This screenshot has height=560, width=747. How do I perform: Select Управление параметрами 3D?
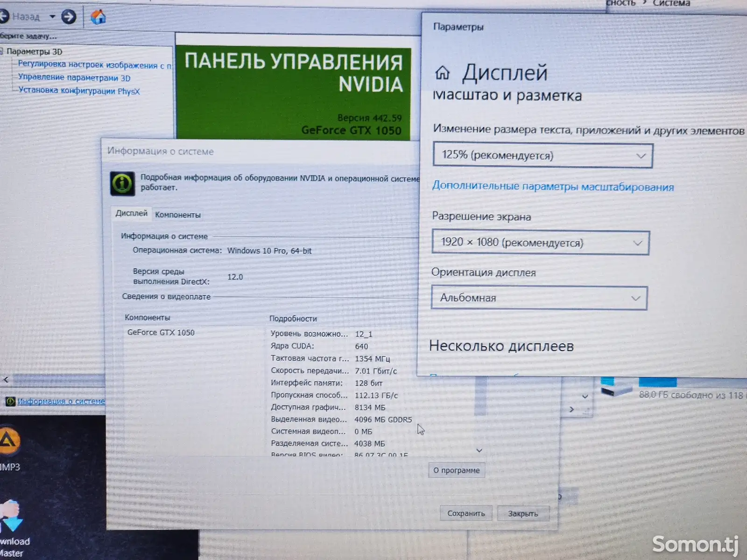[x=74, y=77]
